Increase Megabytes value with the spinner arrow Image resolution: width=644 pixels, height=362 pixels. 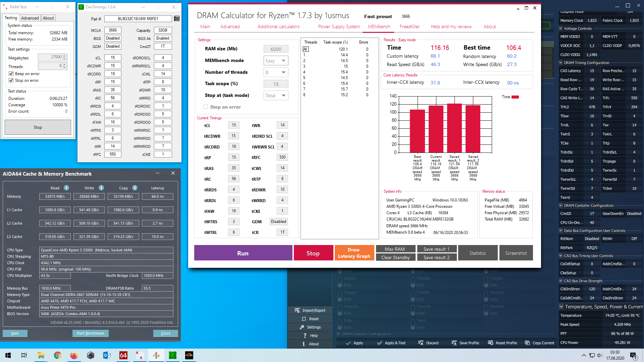64,56
